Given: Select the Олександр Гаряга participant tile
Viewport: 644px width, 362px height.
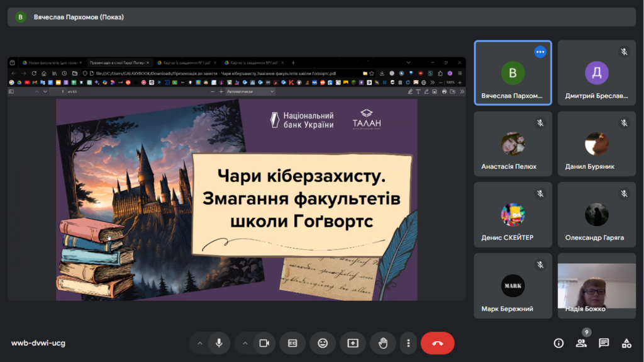Looking at the screenshot, I should pyautogui.click(x=597, y=215).
